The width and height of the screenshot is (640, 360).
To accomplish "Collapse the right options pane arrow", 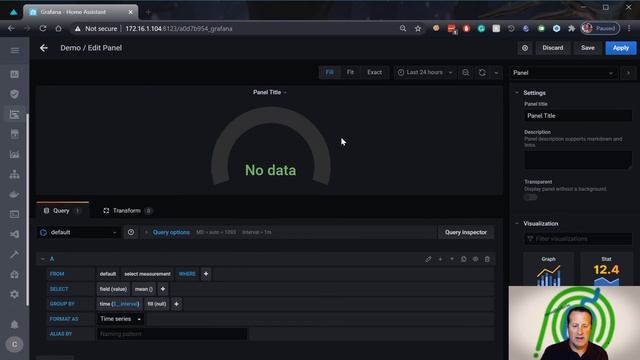I will tap(628, 73).
